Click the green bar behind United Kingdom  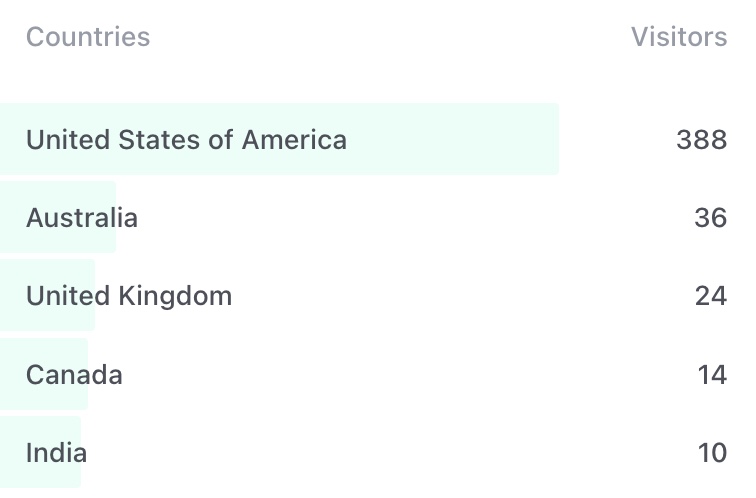[48, 295]
